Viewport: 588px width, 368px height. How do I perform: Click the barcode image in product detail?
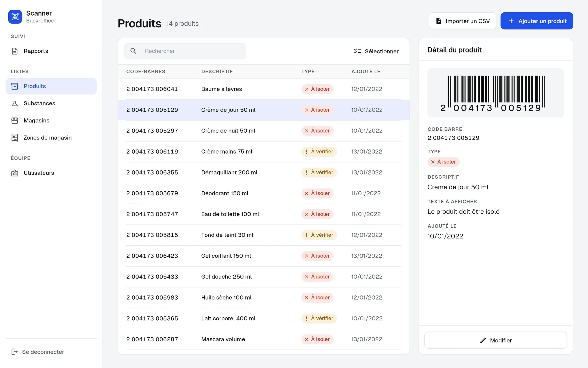point(496,93)
